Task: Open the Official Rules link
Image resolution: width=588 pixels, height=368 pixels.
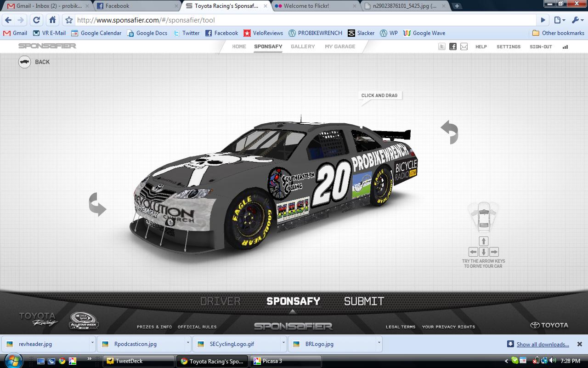Action: click(197, 327)
